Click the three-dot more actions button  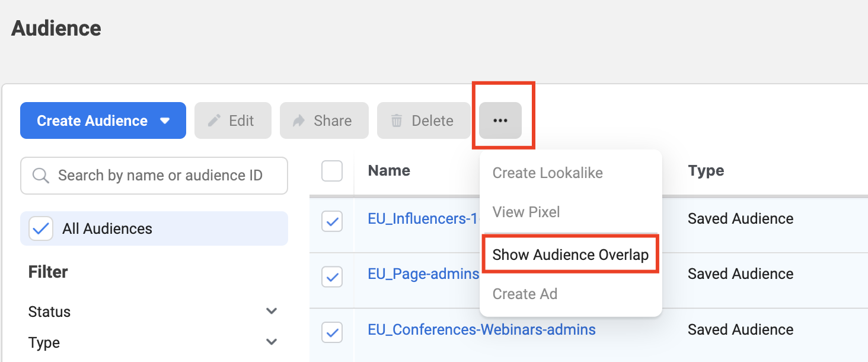click(x=500, y=120)
